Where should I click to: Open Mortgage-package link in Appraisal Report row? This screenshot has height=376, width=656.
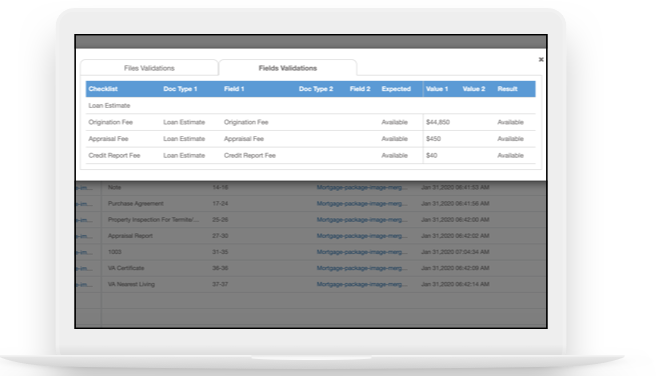pos(361,235)
